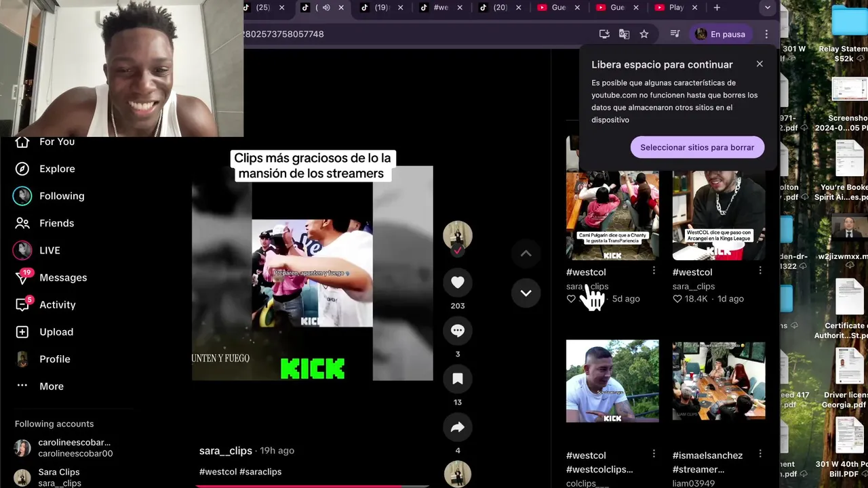
Task: Click the sara__clips author name below video
Action: [x=226, y=451]
